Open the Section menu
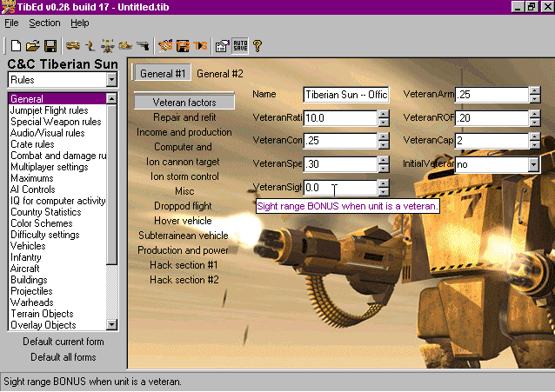 (44, 23)
